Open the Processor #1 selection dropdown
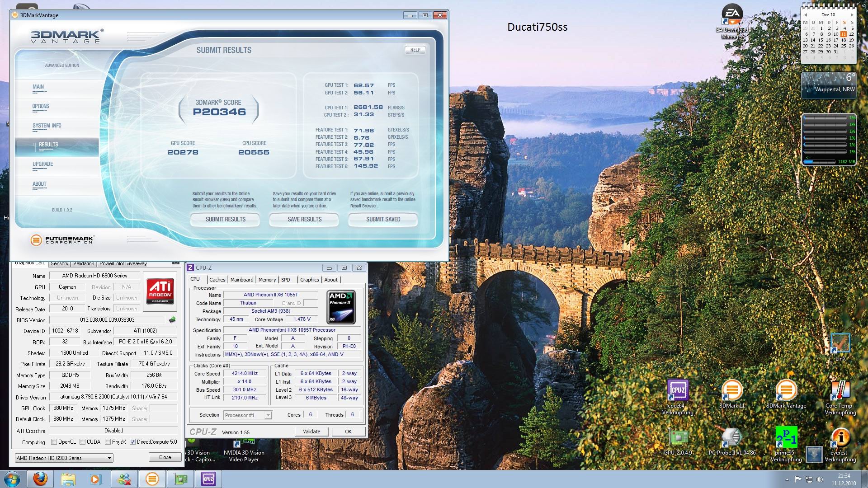 click(268, 415)
